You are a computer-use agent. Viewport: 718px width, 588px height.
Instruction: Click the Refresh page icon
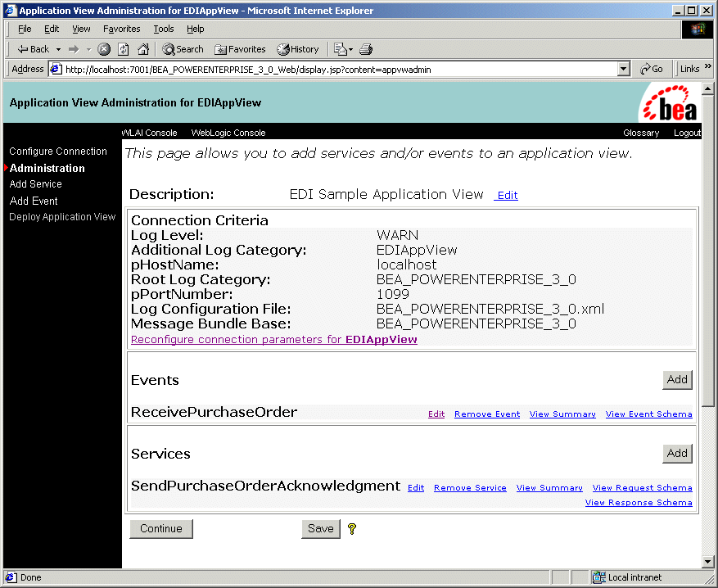point(124,49)
